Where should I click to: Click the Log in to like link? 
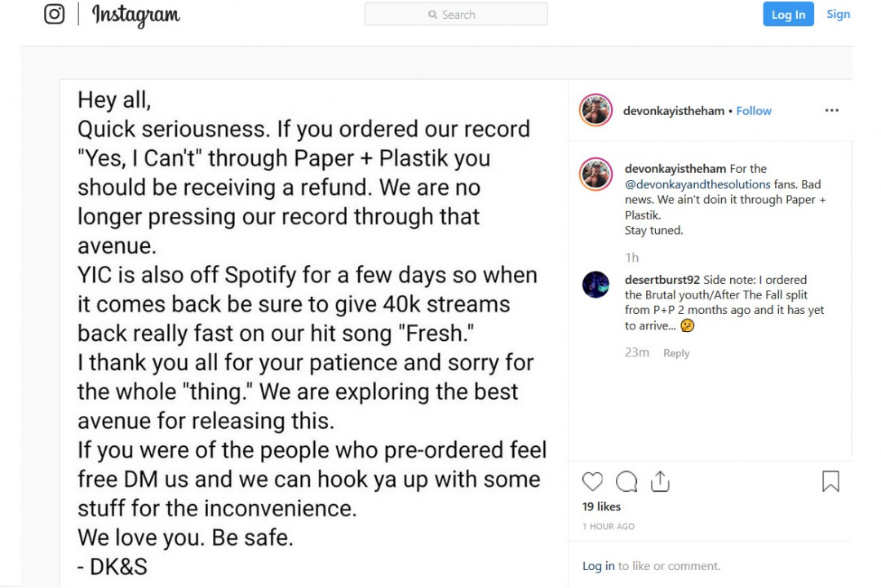598,566
